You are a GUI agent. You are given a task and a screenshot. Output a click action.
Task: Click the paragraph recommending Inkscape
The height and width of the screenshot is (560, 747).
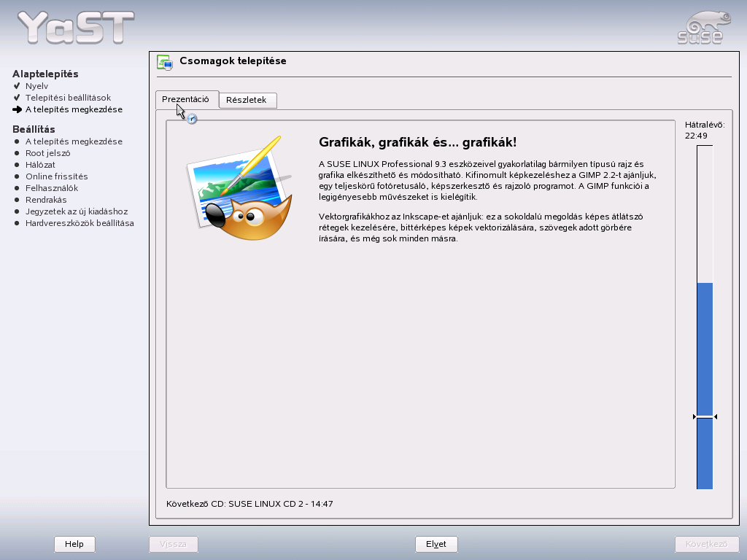click(481, 227)
